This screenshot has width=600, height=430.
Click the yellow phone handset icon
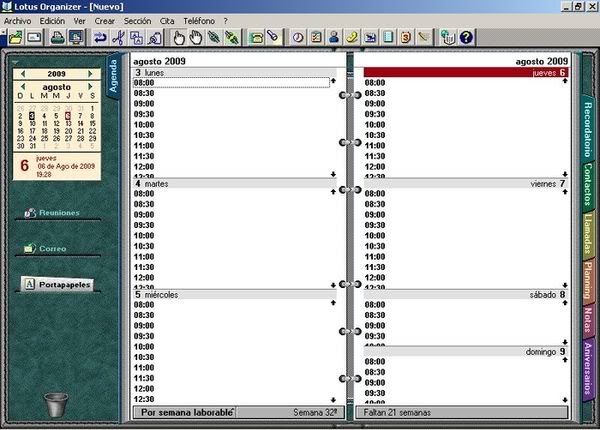point(352,37)
